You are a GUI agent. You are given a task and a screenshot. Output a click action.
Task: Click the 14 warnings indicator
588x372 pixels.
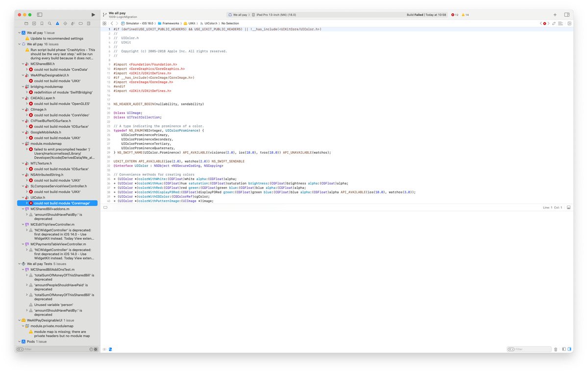(465, 15)
